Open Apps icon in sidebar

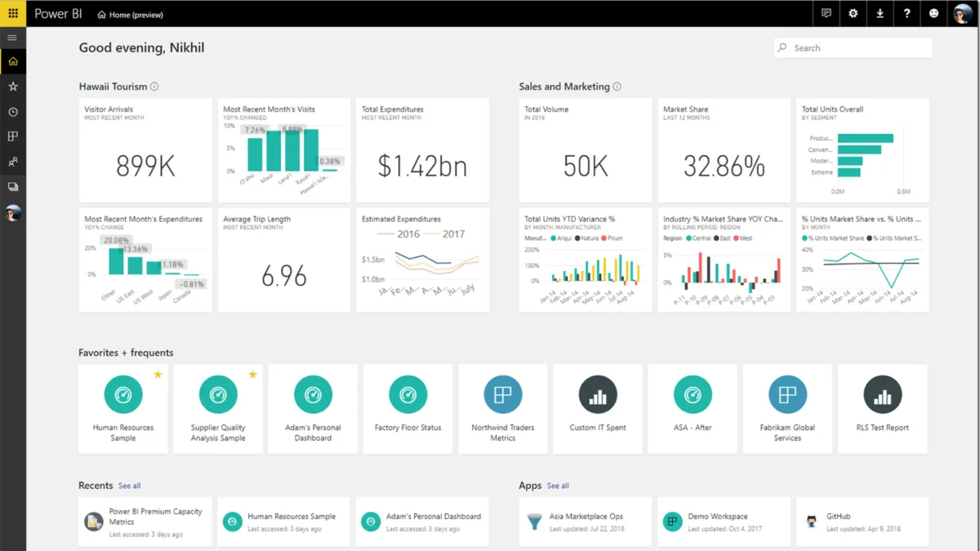[x=13, y=136]
